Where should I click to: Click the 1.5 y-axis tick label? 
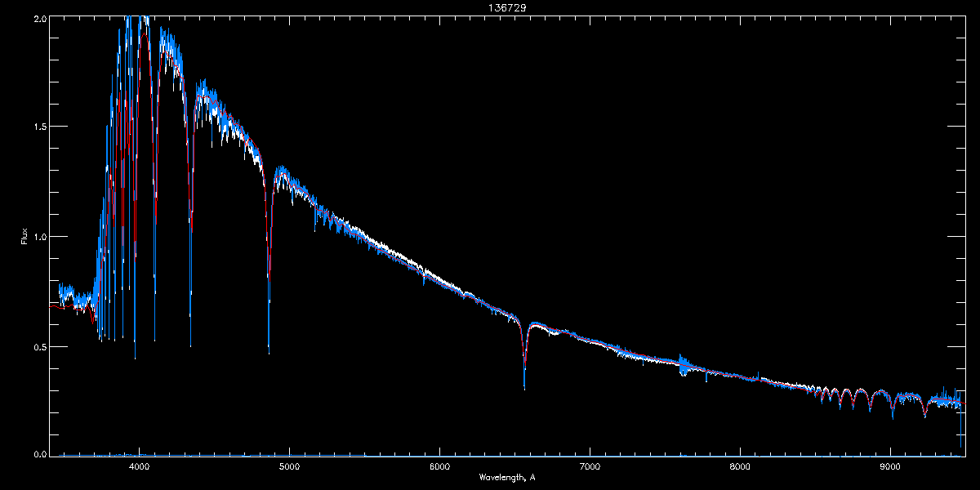point(39,127)
